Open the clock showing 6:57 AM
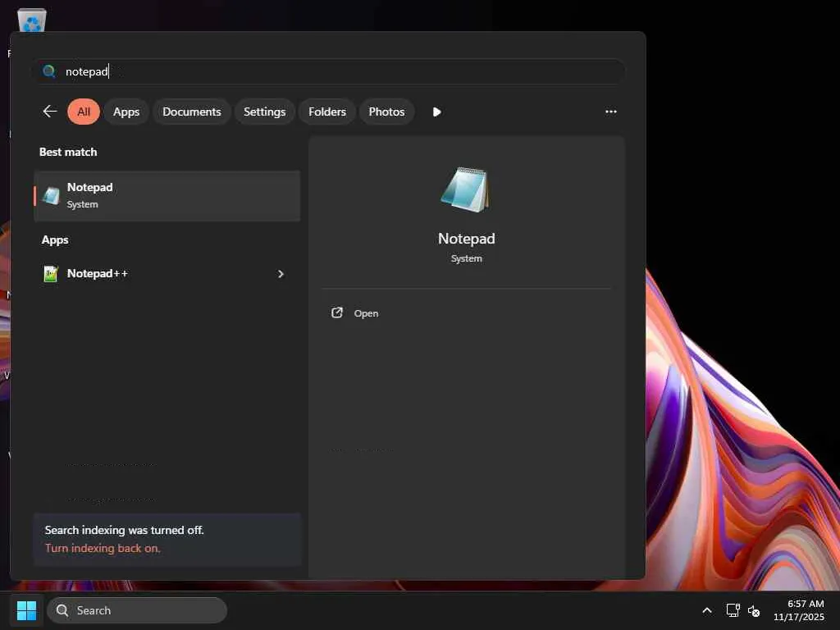Viewport: 840px width, 630px height. [x=799, y=610]
